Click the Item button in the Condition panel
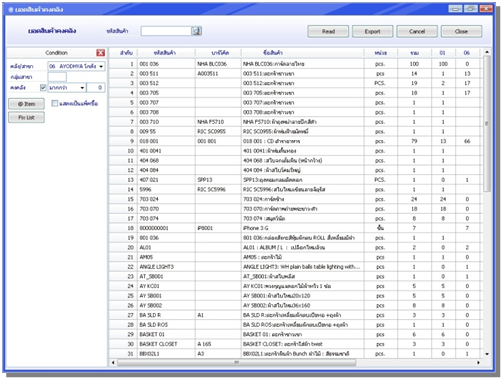 click(26, 104)
